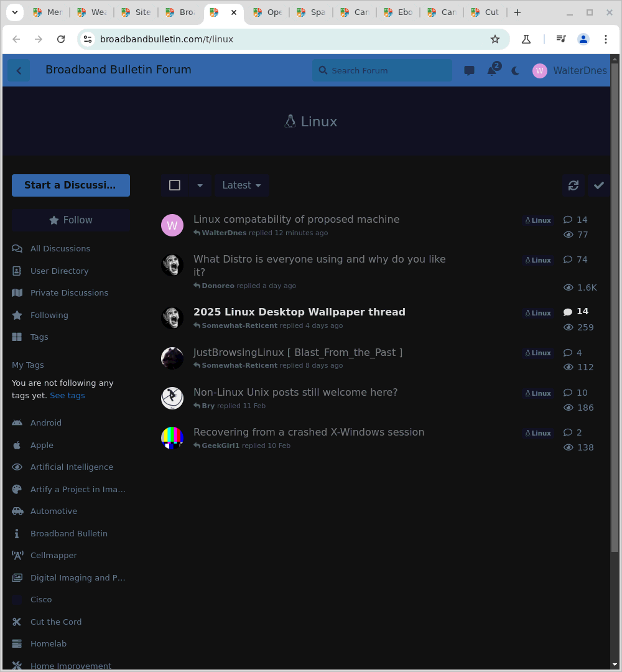Open tab search dropdown arrow
This screenshot has height=672, width=622.
click(x=15, y=12)
